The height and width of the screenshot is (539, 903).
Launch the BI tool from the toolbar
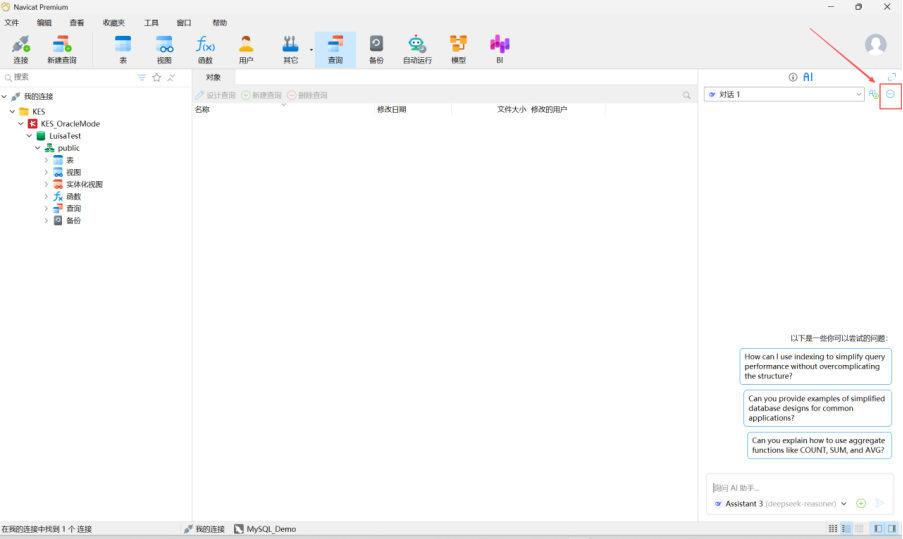tap(499, 49)
